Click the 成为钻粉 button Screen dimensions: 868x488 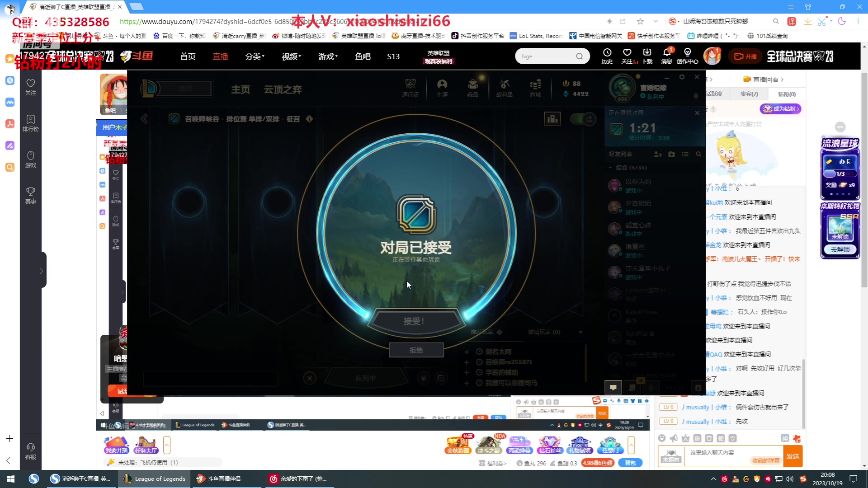781,109
